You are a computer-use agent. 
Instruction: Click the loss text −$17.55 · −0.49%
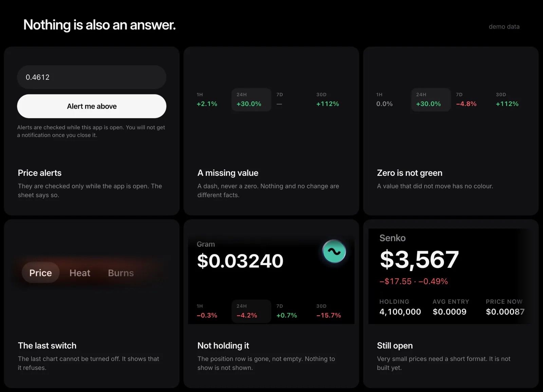click(x=414, y=281)
